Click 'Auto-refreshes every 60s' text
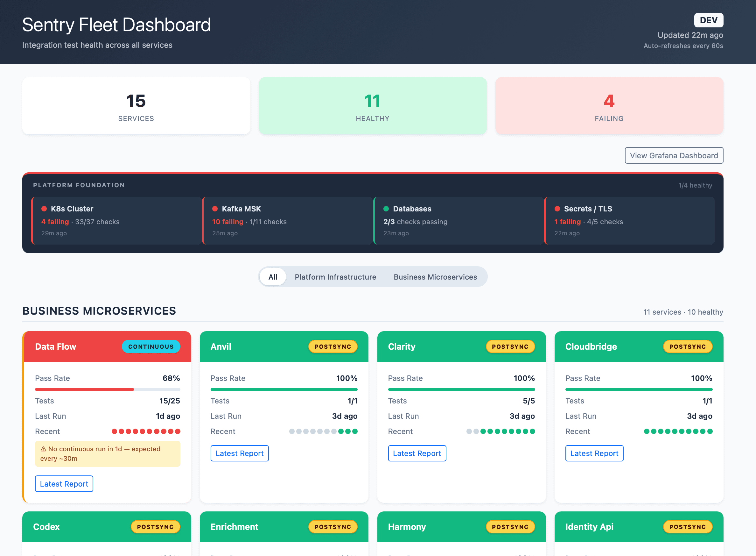Screen dimensions: 756x556 point(683,46)
